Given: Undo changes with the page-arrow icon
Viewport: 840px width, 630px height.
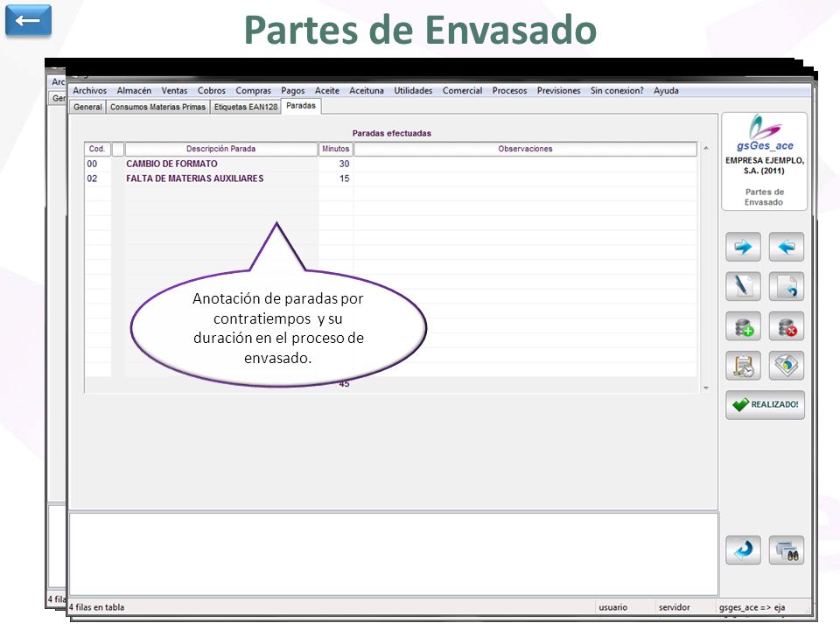Looking at the screenshot, I should (787, 286).
